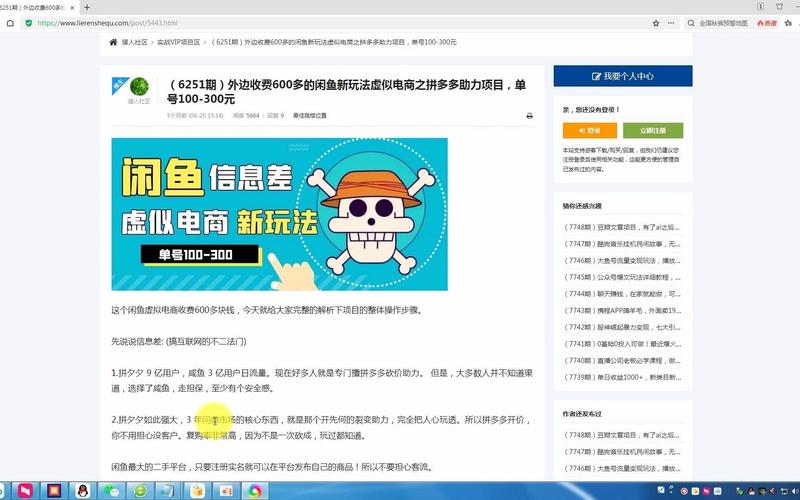Click the post title heading （6251期）

(x=346, y=92)
